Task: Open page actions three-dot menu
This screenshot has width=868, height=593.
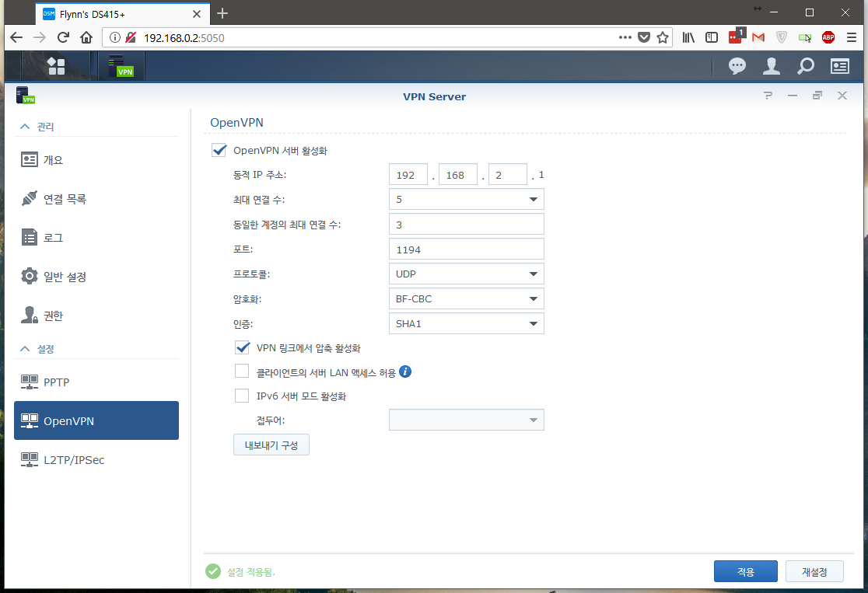Action: tap(625, 37)
